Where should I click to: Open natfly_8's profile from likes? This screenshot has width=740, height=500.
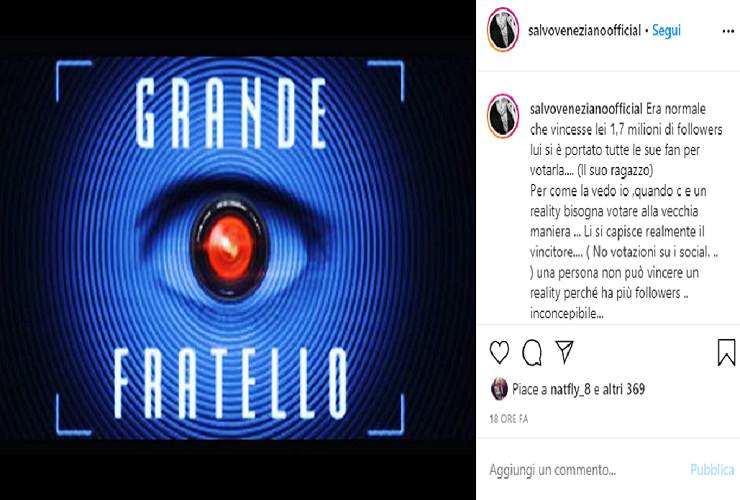570,390
